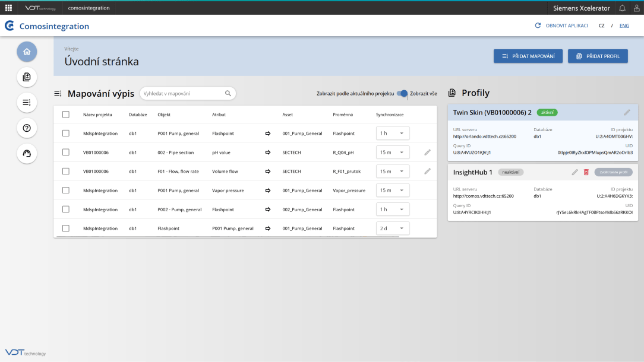Select the F01 - Flow, flow rate row checkbox
Viewport: 644px width, 362px height.
coord(66,172)
